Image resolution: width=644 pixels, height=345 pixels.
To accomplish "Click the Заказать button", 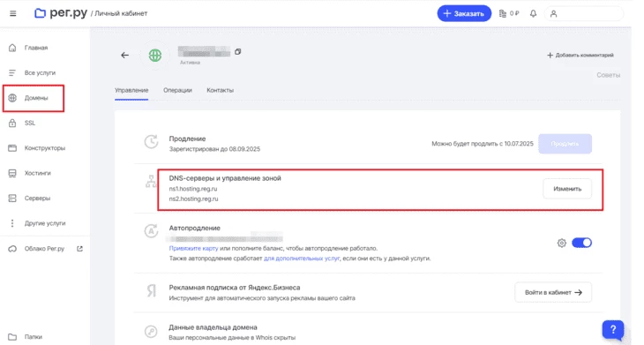I will [464, 13].
